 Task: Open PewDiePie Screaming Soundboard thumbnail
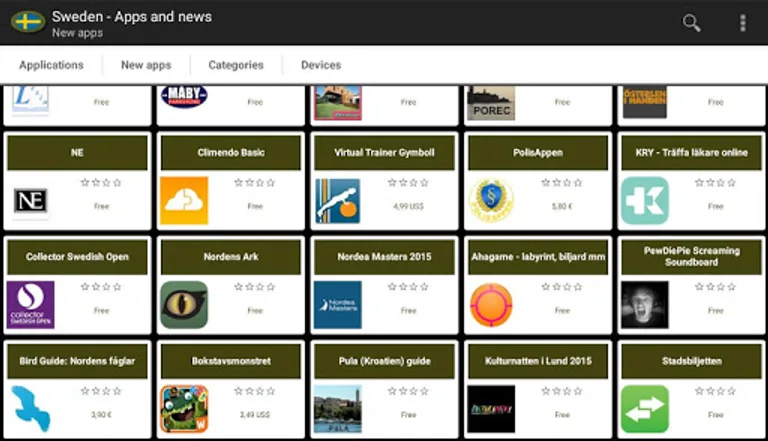(645, 305)
